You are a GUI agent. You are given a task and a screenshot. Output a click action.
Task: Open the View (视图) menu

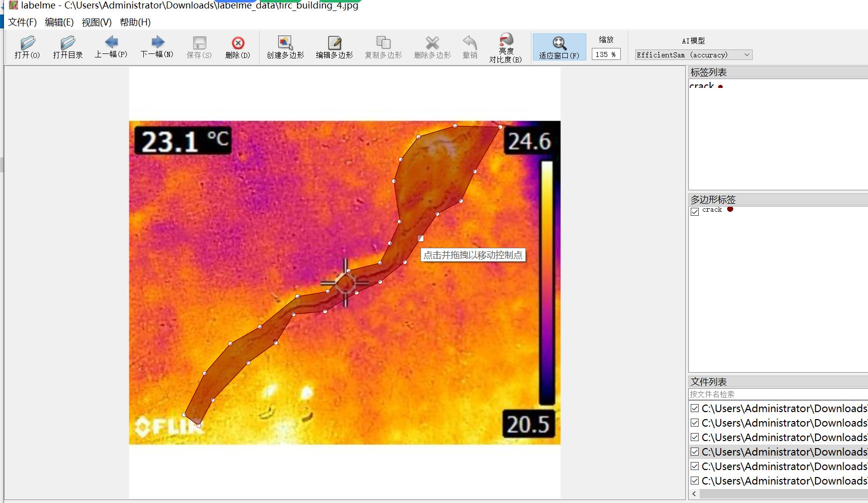point(96,22)
